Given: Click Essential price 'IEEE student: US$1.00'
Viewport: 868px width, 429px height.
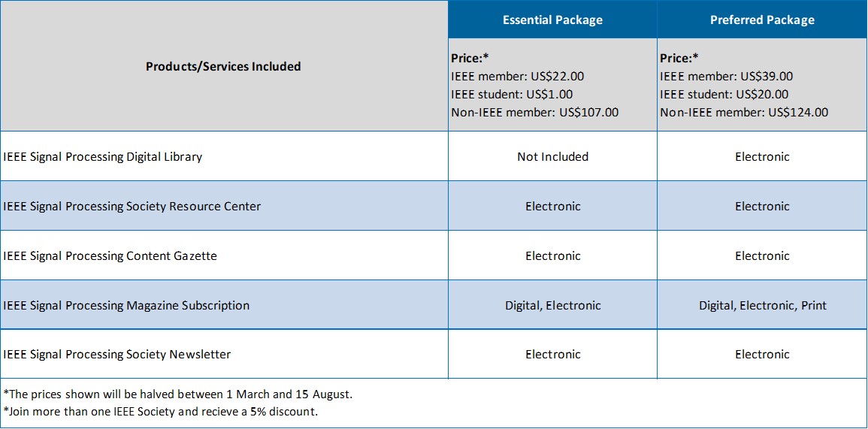Looking at the screenshot, I should click(x=513, y=94).
